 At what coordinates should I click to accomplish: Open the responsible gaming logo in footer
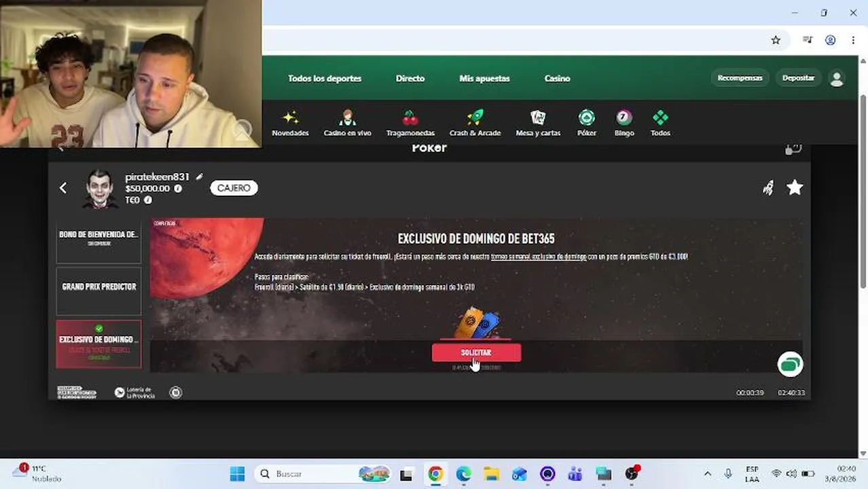(77, 393)
